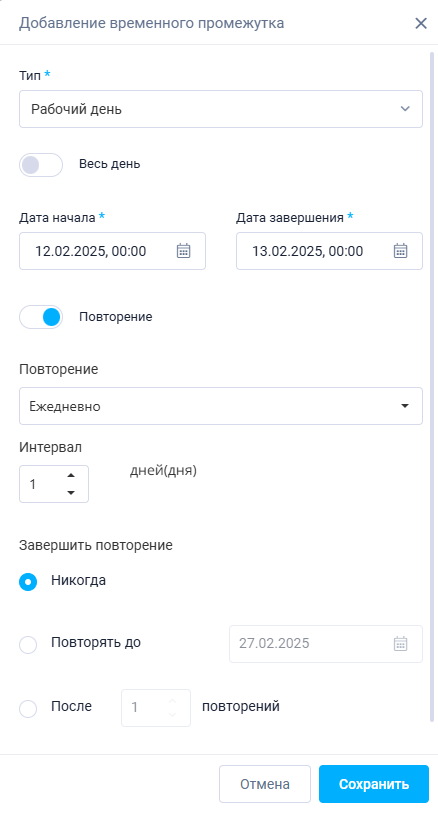
Task: Increase После repetitions count up arrow
Action: pyautogui.click(x=173, y=700)
